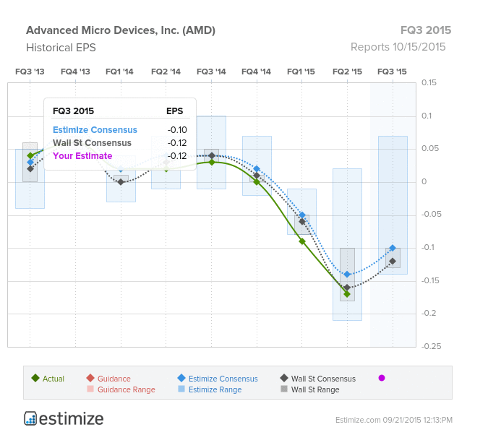Click the Wall St Range gray square swatch

point(284,389)
